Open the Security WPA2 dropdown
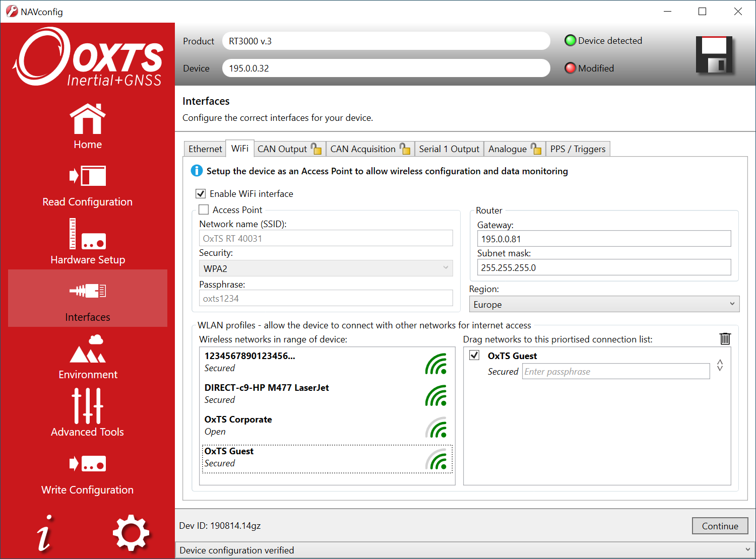The width and height of the screenshot is (756, 559). tap(326, 268)
